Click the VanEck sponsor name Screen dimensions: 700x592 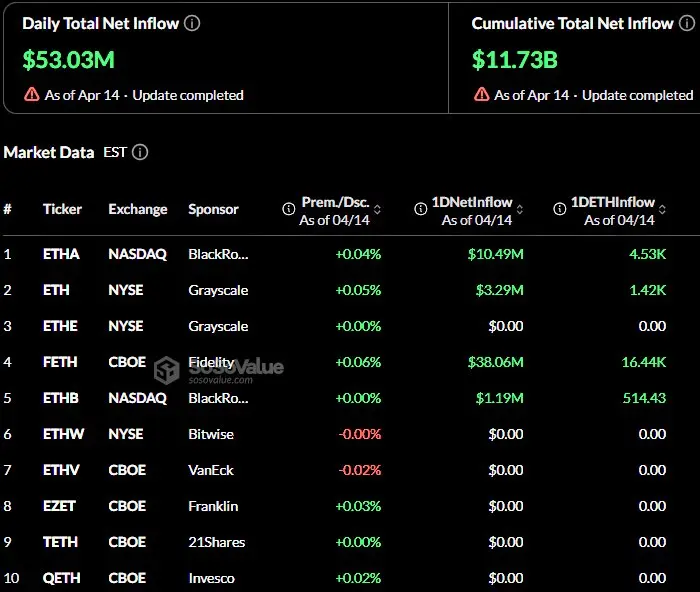pos(211,470)
